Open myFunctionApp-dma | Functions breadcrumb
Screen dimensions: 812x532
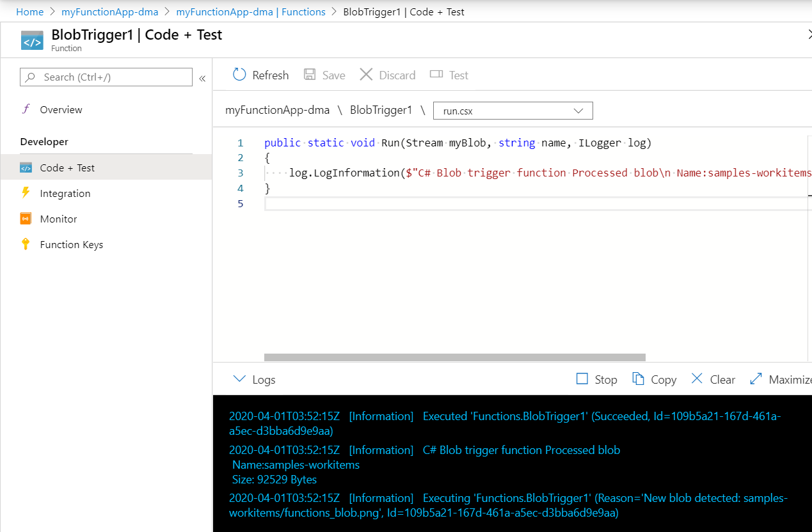pyautogui.click(x=250, y=12)
